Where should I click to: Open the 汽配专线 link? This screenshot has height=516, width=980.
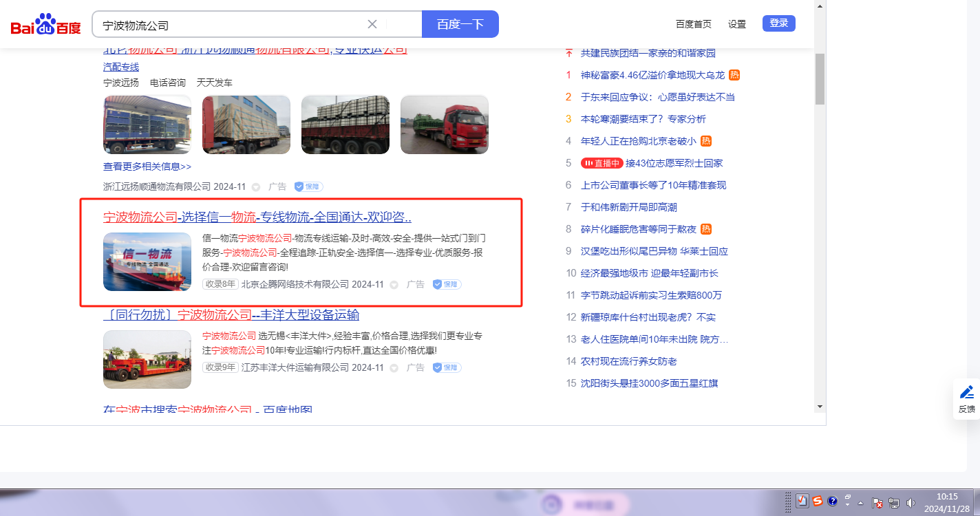coord(121,67)
